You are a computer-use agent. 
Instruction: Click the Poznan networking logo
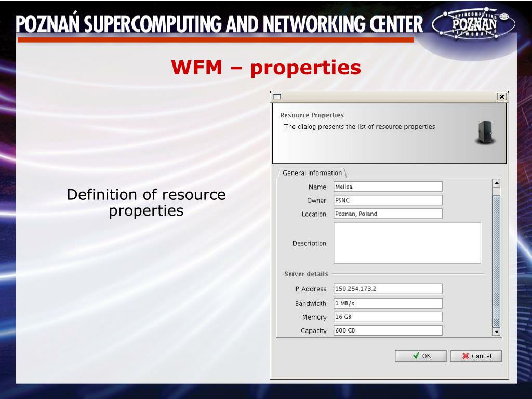click(474, 22)
